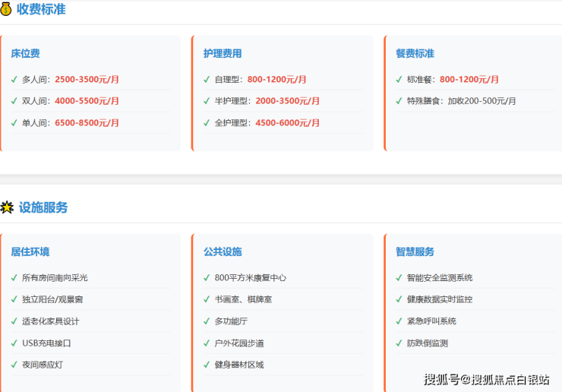562x392 pixels.
Task: Click the checkmark beside 标准餐
Action: [399, 79]
